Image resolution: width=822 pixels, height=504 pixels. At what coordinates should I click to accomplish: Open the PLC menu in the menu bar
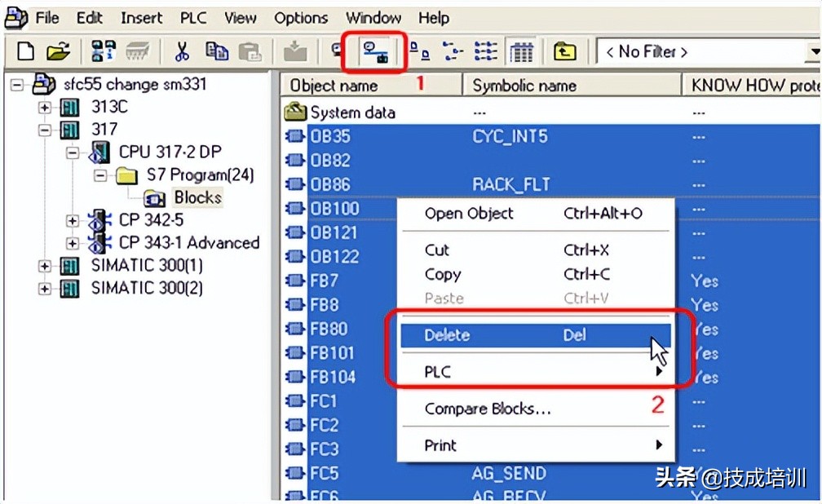tap(193, 18)
